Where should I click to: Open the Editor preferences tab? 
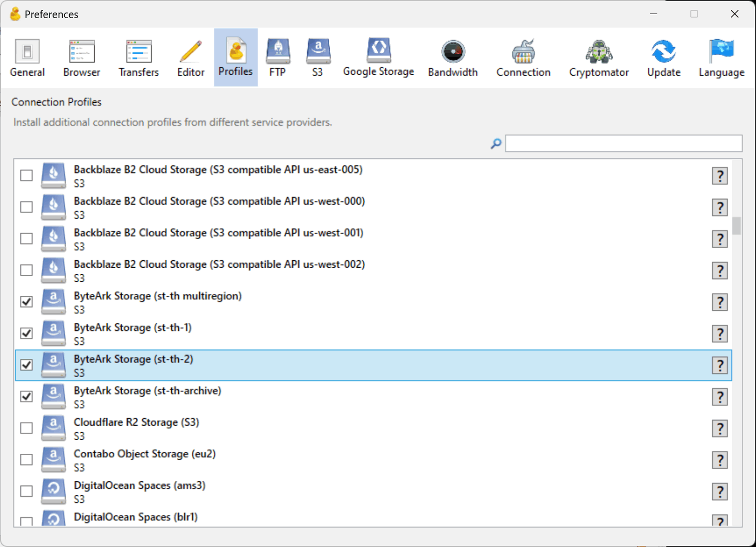[191, 58]
